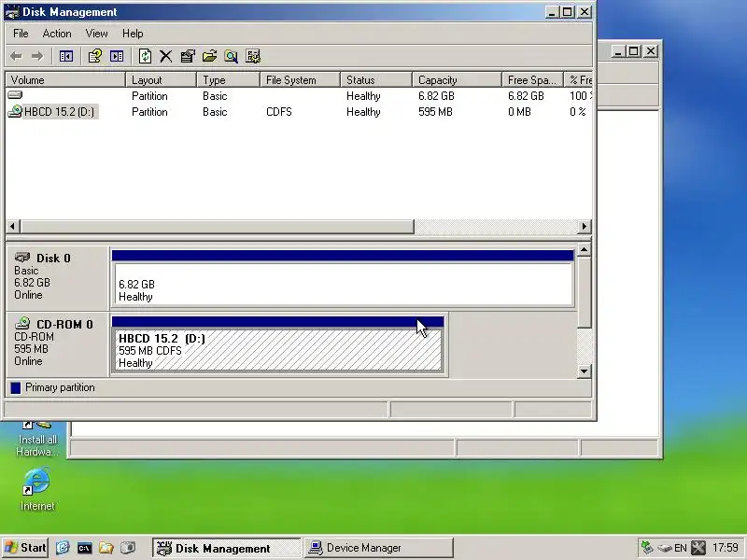Image resolution: width=747 pixels, height=560 pixels.
Task: Click the Delete (X) toolbar icon
Action: pos(166,56)
